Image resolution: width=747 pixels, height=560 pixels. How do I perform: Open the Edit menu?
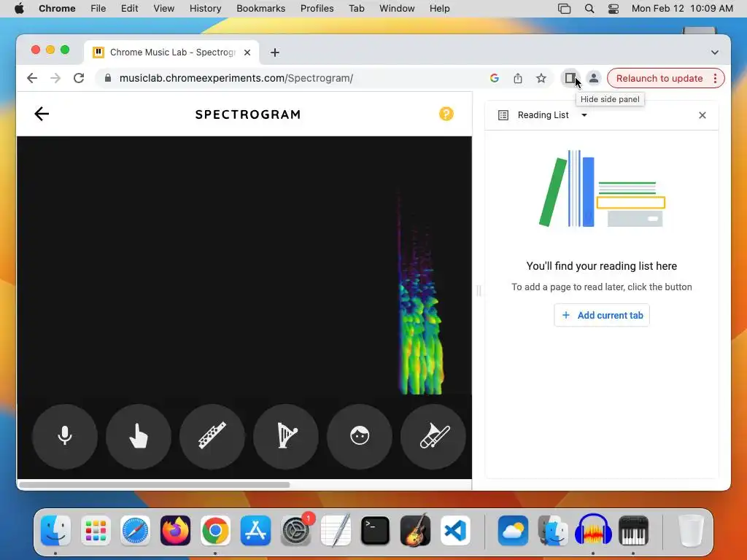tap(129, 9)
